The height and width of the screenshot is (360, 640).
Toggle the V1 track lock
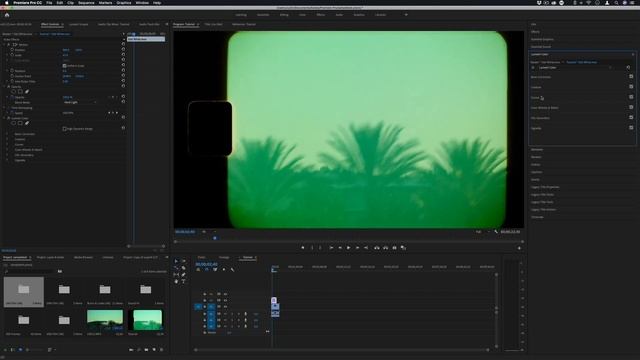[x=205, y=307]
